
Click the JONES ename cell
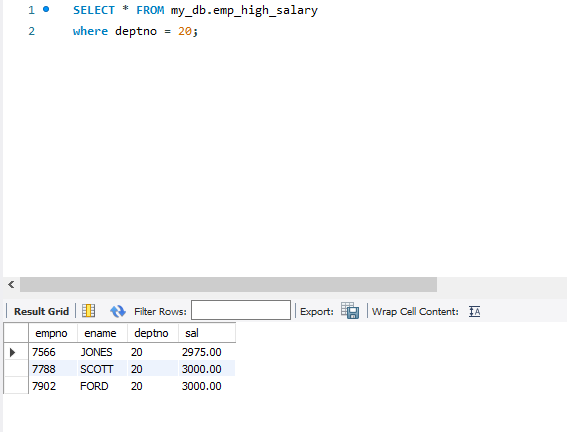103,352
